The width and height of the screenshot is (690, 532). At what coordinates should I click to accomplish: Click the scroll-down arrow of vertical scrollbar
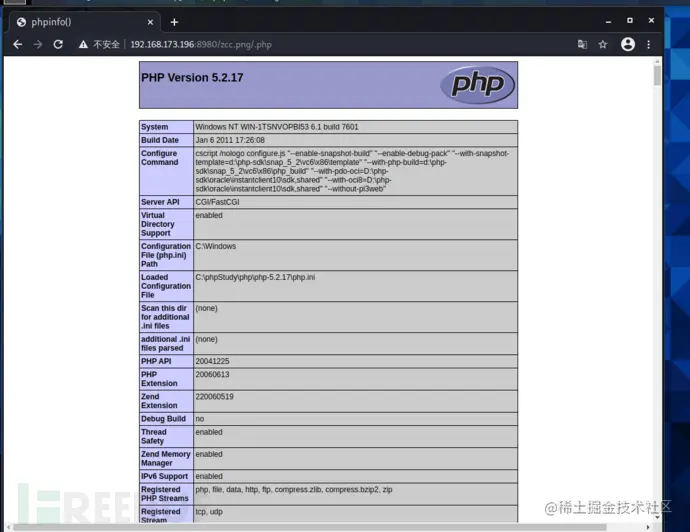tap(657, 518)
